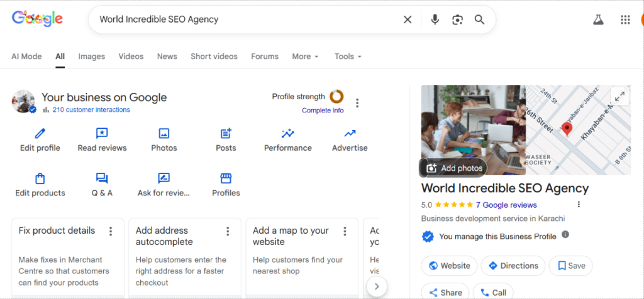Expand the More search filters dropdown
644x299 pixels.
point(305,57)
